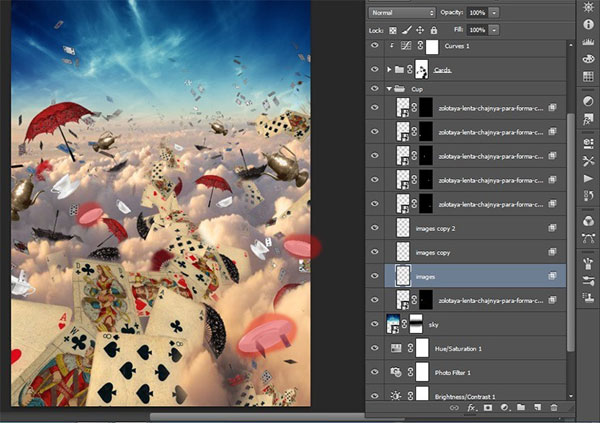Click the sky layer gradient mask thumbnail
This screenshot has height=423, width=600.
pos(416,324)
